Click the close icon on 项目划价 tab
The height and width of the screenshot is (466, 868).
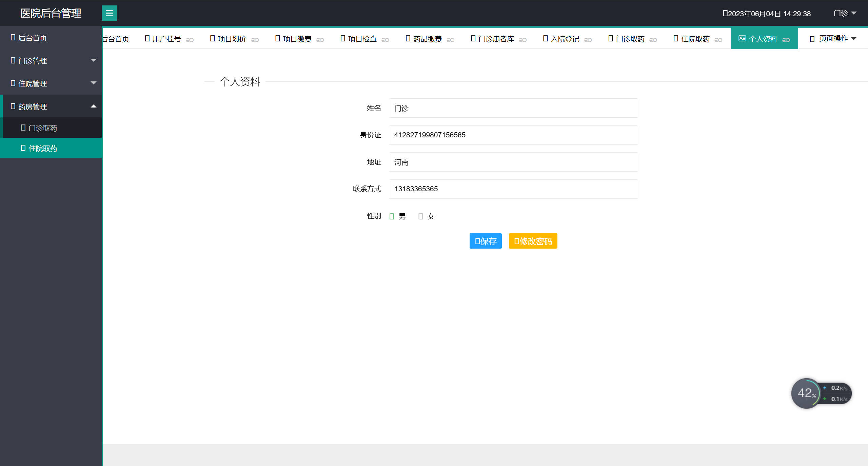pyautogui.click(x=255, y=40)
